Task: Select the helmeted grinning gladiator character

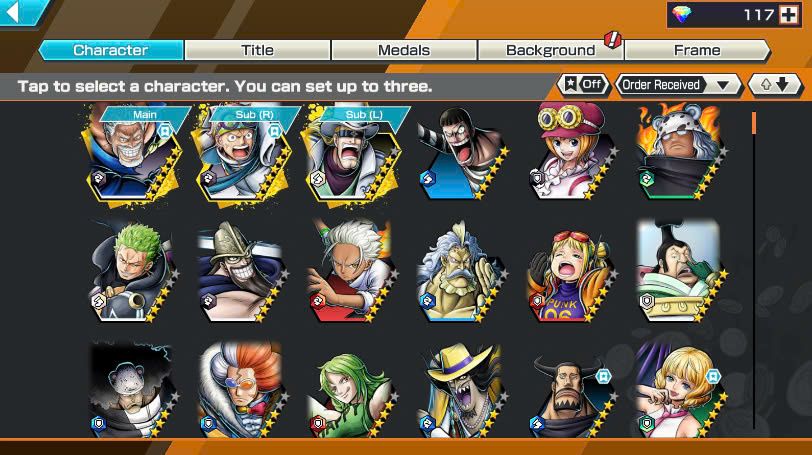Action: coord(242,272)
